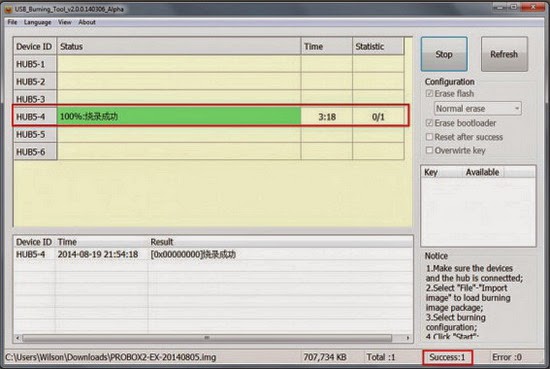Click the 707,734 KB status entry
The height and width of the screenshot is (369, 550).
coord(325,357)
